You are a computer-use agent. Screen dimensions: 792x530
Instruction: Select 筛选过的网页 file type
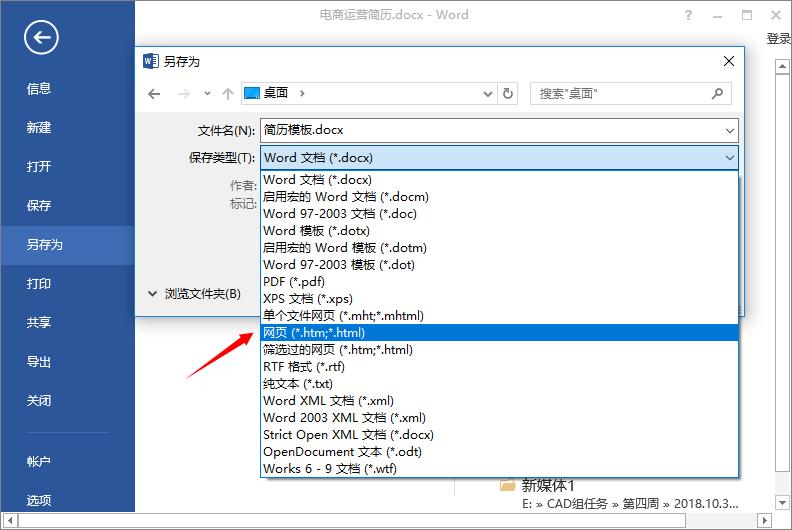click(x=500, y=350)
